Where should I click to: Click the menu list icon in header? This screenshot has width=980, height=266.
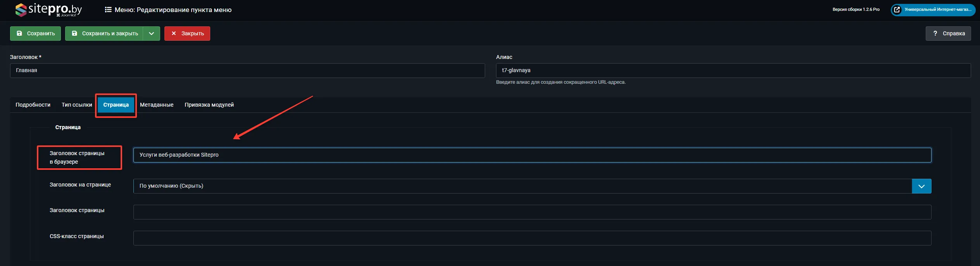click(108, 10)
